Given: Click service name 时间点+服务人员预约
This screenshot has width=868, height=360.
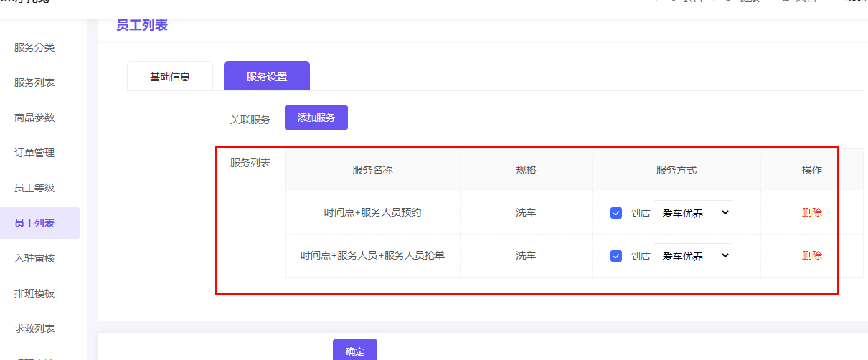Looking at the screenshot, I should [372, 212].
